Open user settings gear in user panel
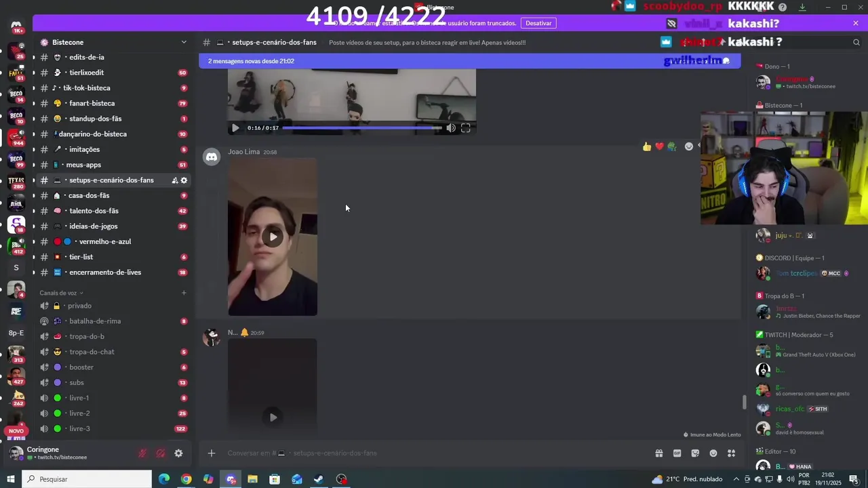868x488 pixels. point(178,453)
